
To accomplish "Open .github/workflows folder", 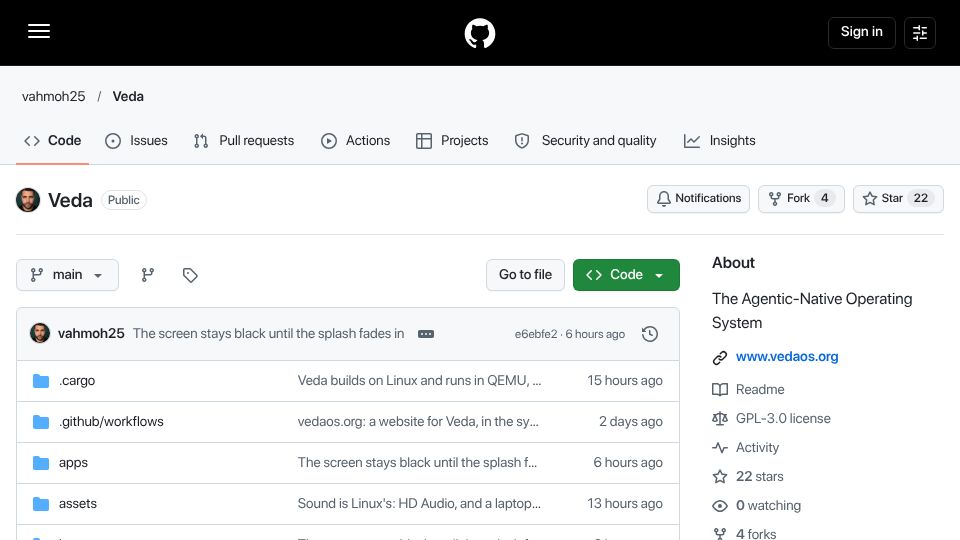I will click(111, 422).
